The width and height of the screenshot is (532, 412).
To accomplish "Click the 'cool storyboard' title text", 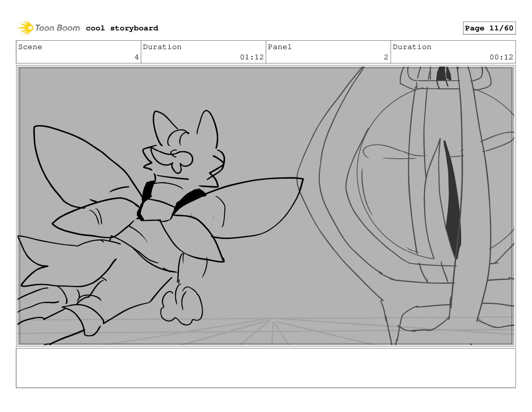I will click(122, 28).
